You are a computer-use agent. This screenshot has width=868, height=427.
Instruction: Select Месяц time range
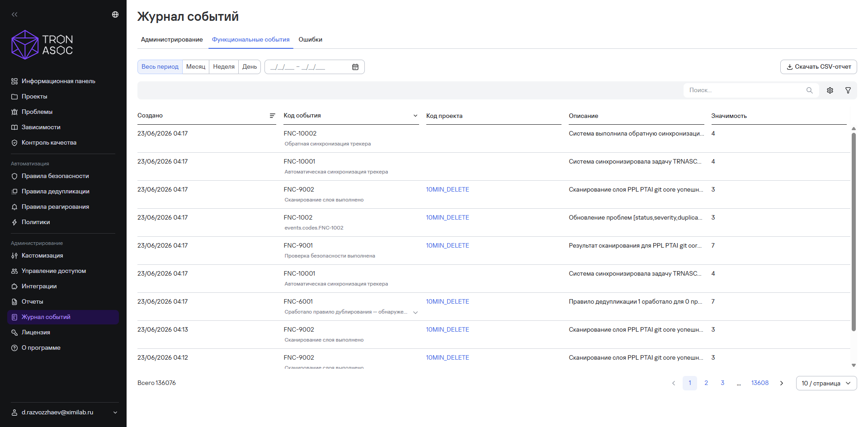[x=196, y=67]
